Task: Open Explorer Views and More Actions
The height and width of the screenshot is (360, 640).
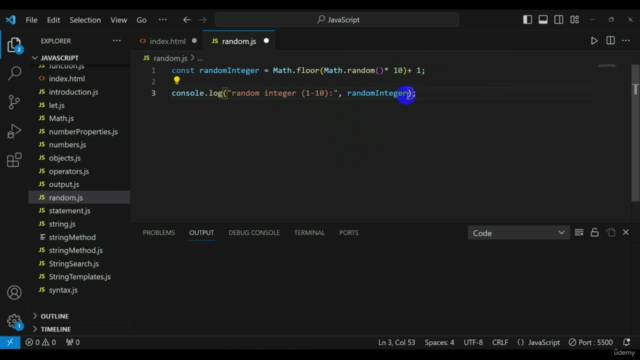Action: (117, 41)
